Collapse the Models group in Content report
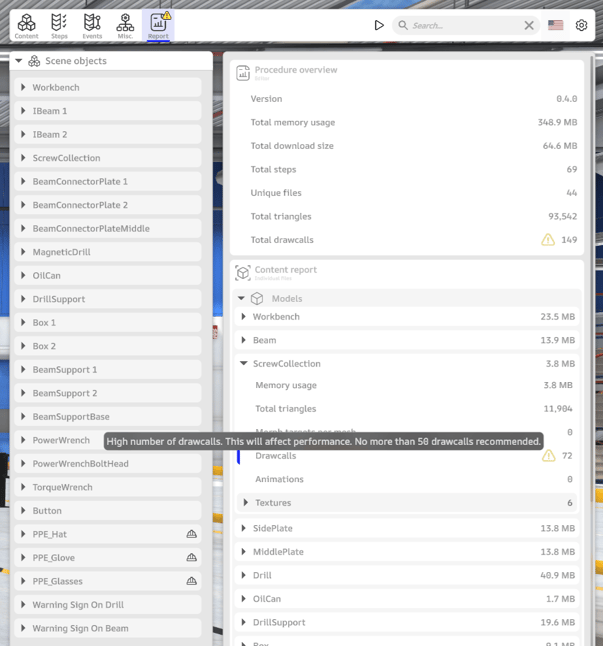Image resolution: width=603 pixels, height=646 pixels. pyautogui.click(x=242, y=298)
